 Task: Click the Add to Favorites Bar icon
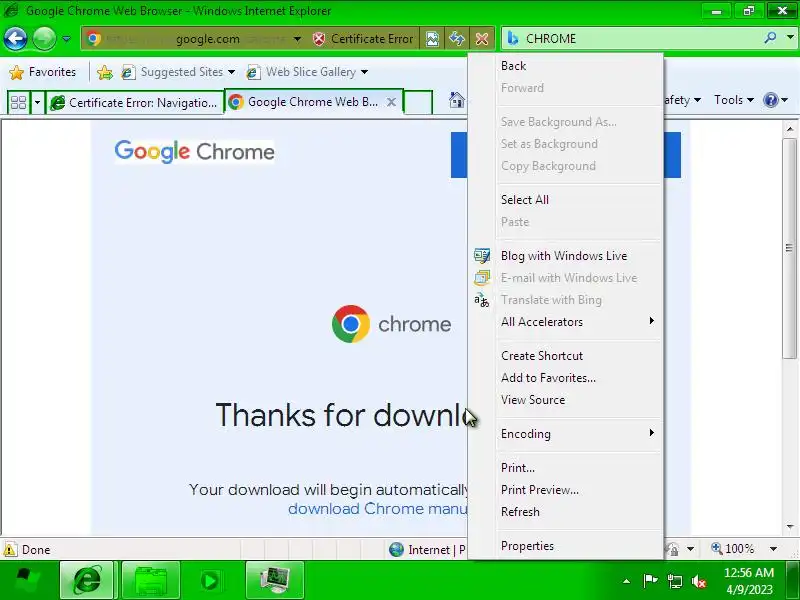click(x=105, y=72)
